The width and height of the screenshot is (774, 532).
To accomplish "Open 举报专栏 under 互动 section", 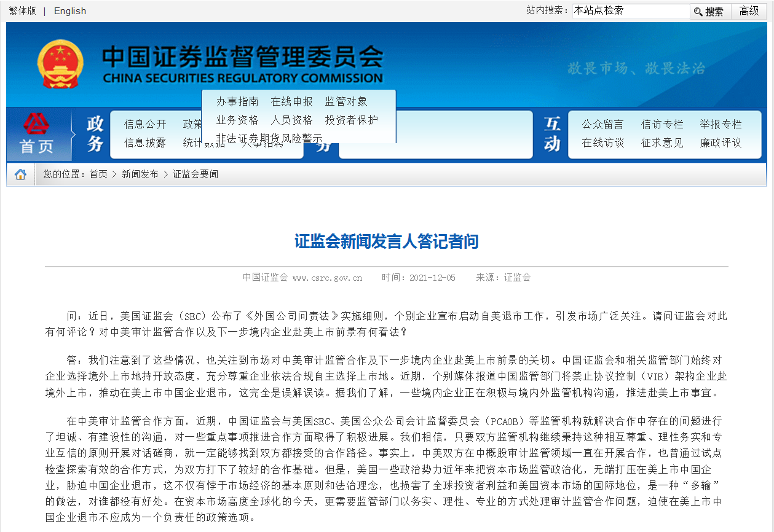I will click(x=721, y=124).
